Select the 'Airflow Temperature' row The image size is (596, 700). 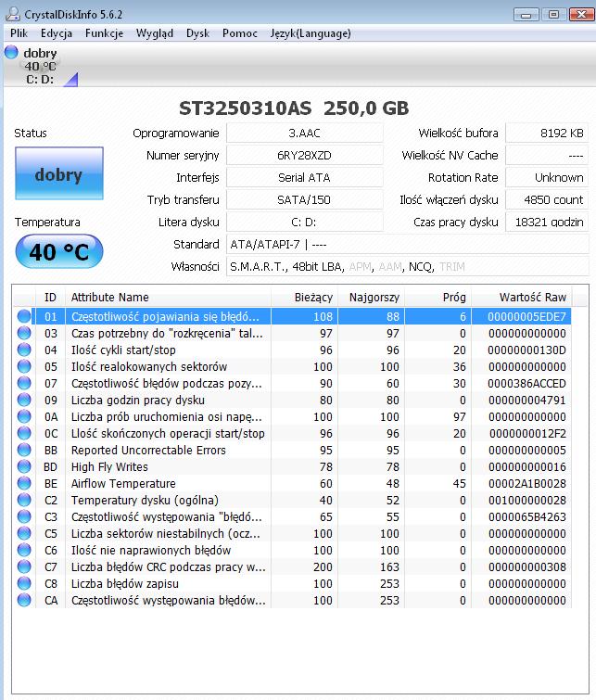point(292,483)
